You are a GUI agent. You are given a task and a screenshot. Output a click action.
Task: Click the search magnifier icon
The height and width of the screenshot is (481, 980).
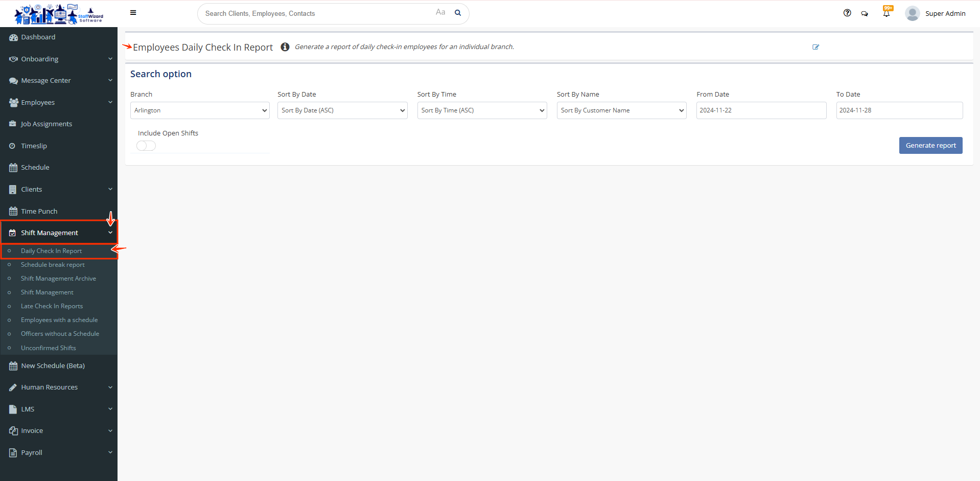(x=458, y=13)
